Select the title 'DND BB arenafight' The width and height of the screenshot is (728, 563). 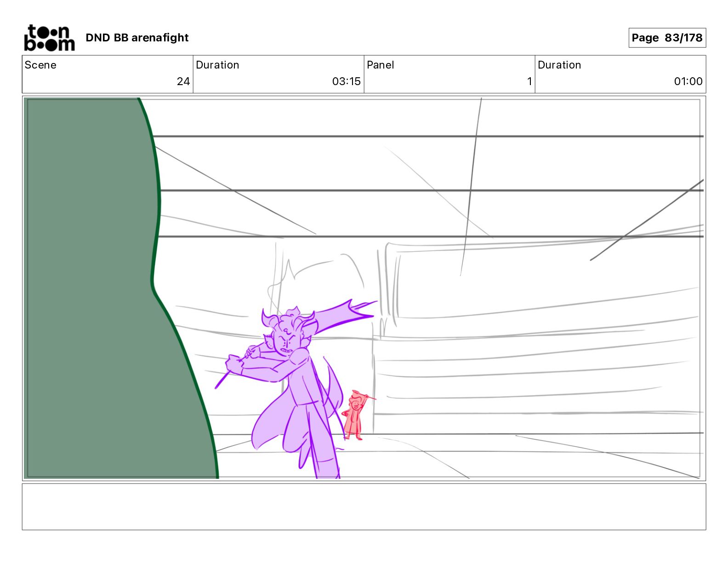(x=137, y=38)
